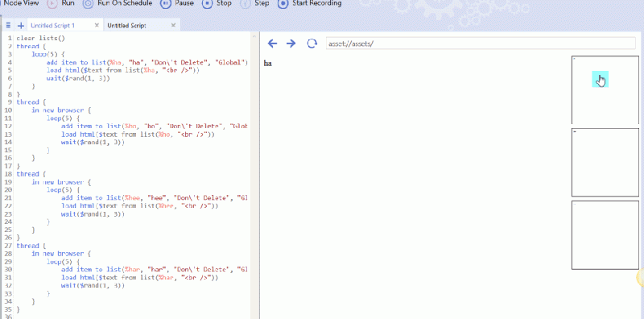Click the Step button

[254, 3]
